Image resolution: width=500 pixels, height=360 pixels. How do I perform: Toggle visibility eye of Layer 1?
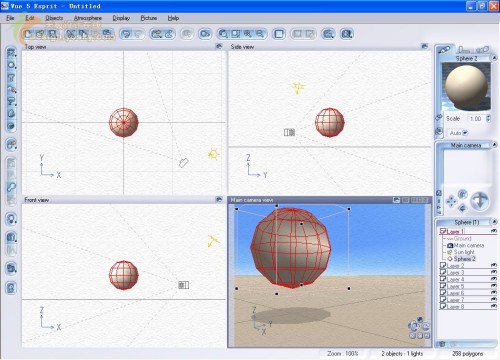click(494, 231)
